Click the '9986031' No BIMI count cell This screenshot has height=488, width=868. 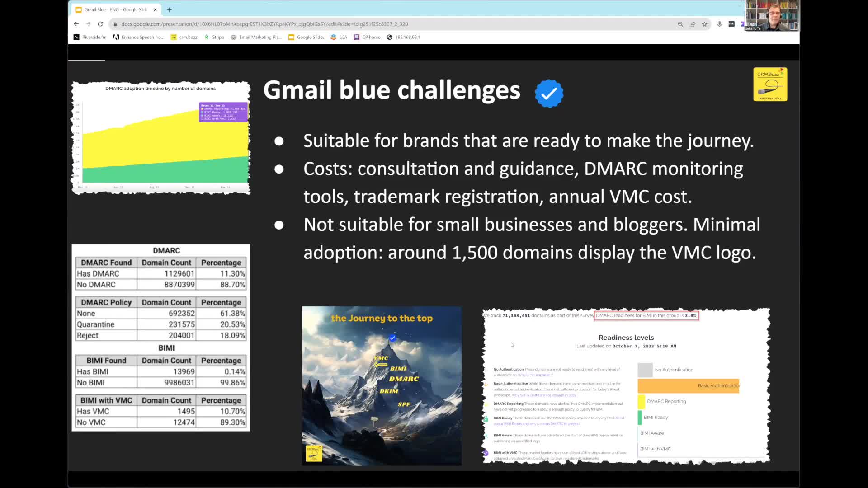pos(167,383)
